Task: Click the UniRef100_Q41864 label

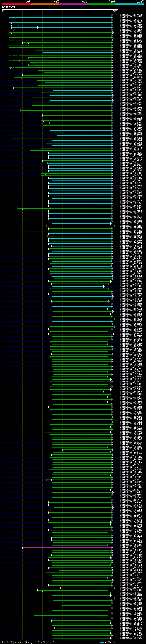Action: coord(131,63)
